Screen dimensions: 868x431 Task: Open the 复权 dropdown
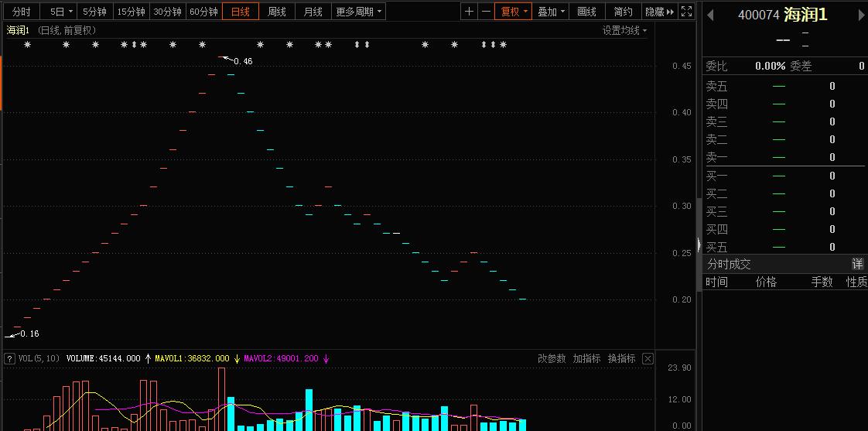coord(514,12)
